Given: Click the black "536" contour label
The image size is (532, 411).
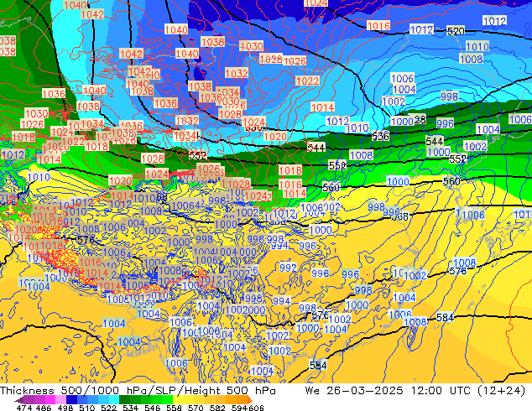Looking at the screenshot, I should pyautogui.click(x=380, y=136).
